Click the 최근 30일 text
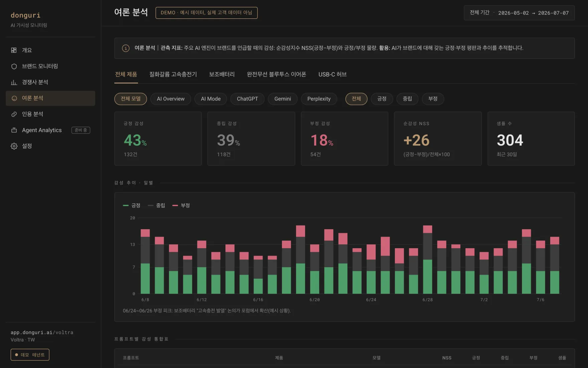Image resolution: width=588 pixels, height=368 pixels. [x=507, y=155]
